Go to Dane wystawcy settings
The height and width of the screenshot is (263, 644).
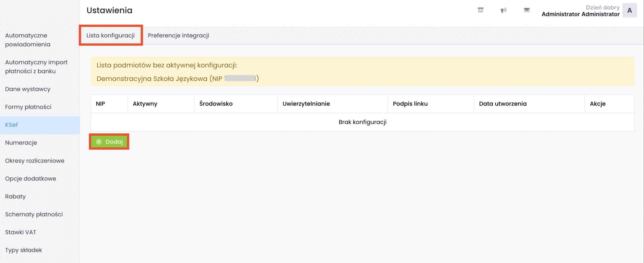[28, 89]
